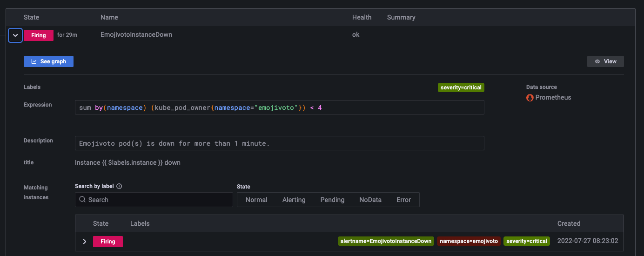Click the Firing badge of the alert rule

39,35
